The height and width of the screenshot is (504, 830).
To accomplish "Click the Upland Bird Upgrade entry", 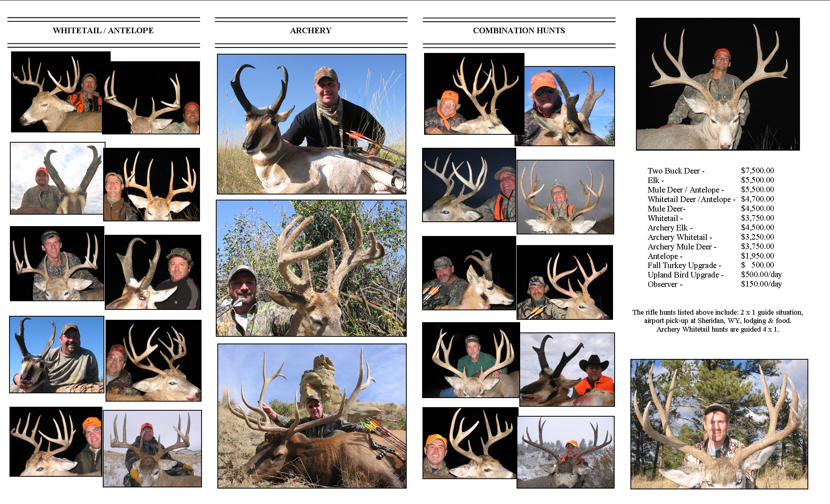I will coord(715,275).
